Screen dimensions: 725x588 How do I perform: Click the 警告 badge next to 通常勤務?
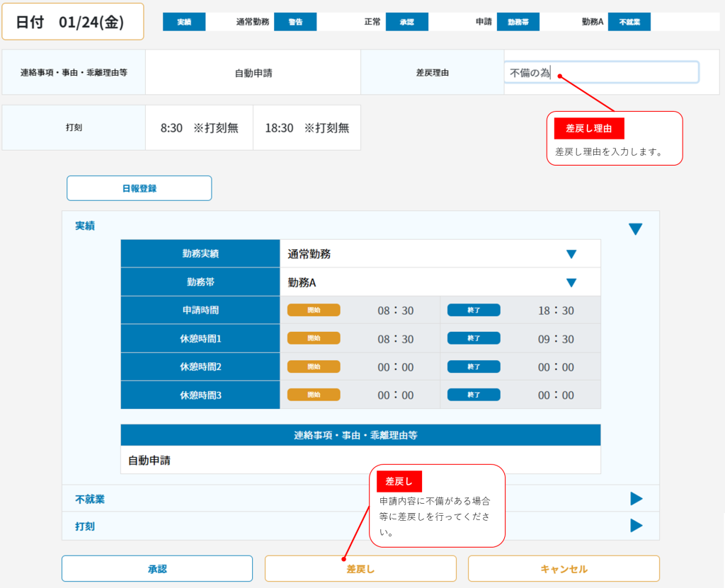295,22
